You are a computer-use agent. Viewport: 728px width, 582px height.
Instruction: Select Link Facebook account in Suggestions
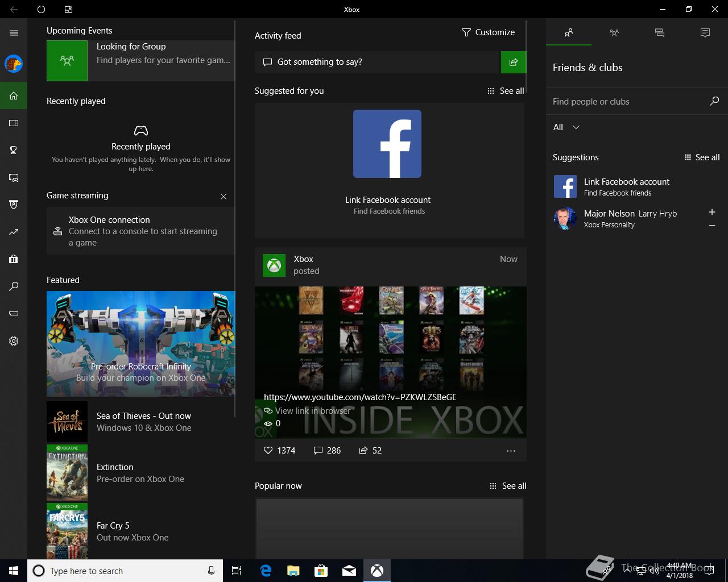point(637,186)
